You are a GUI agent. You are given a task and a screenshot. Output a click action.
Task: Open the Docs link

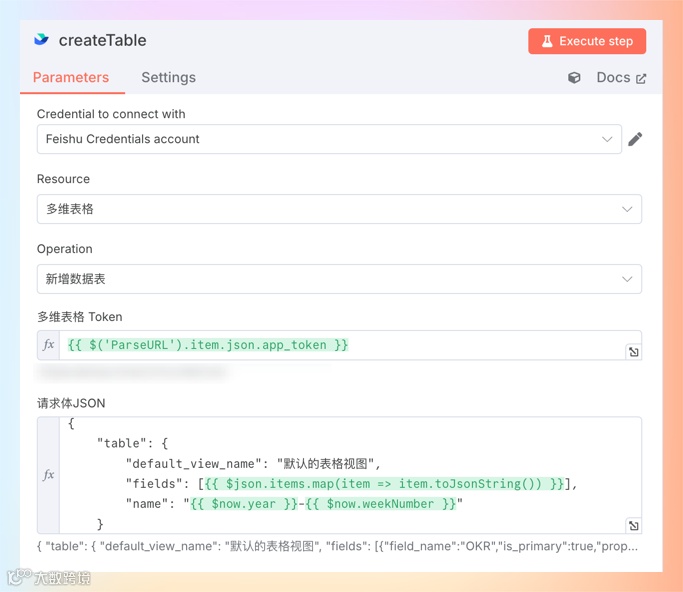point(621,78)
